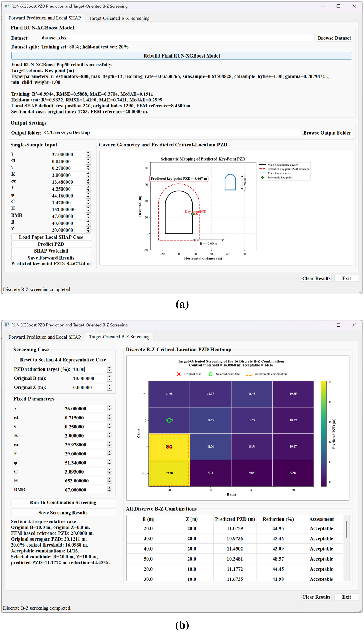Click the H value 652.000000 field
This screenshot has height=632, width=364.
click(x=86, y=481)
